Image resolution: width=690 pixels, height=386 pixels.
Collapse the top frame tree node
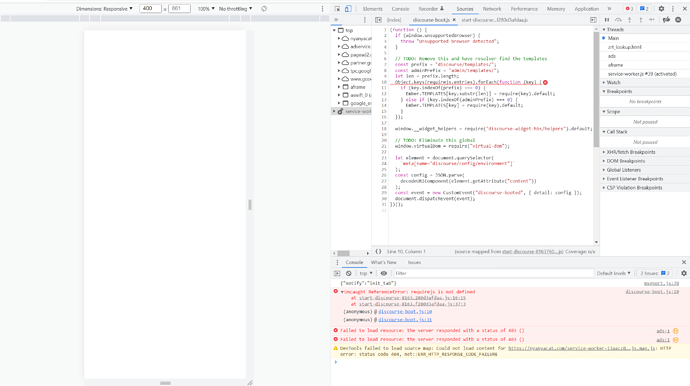pyautogui.click(x=334, y=30)
